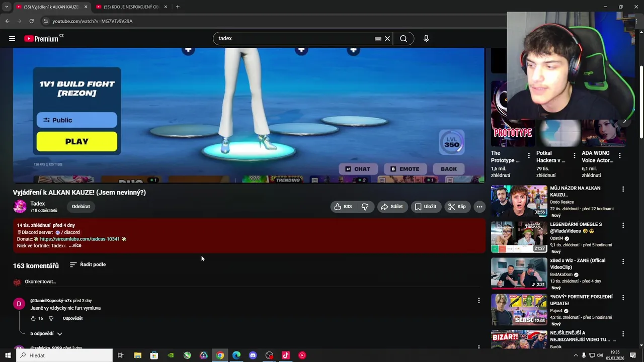Viewport: 644px width, 362px height.
Task: Open the Tadex channel name link
Action: click(x=38, y=204)
